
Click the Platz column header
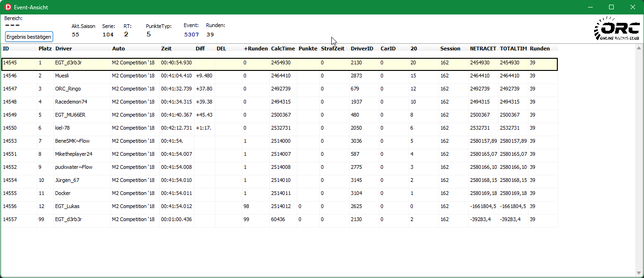click(x=45, y=49)
